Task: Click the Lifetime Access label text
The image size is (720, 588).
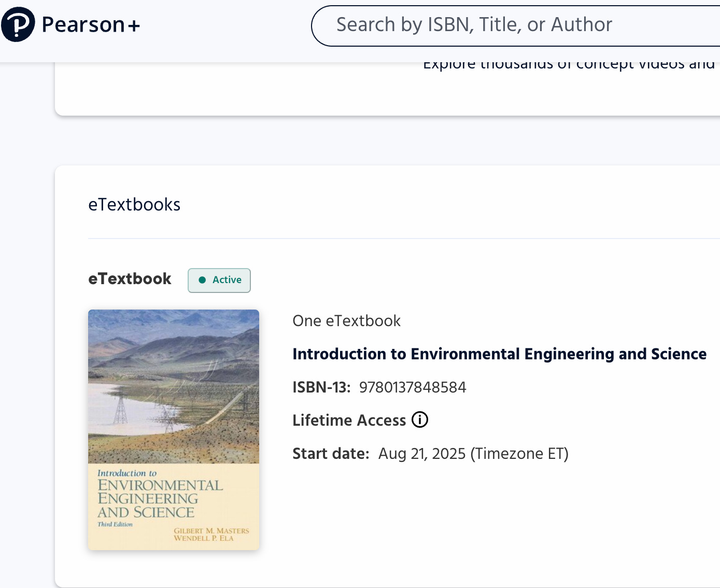Action: [349, 421]
